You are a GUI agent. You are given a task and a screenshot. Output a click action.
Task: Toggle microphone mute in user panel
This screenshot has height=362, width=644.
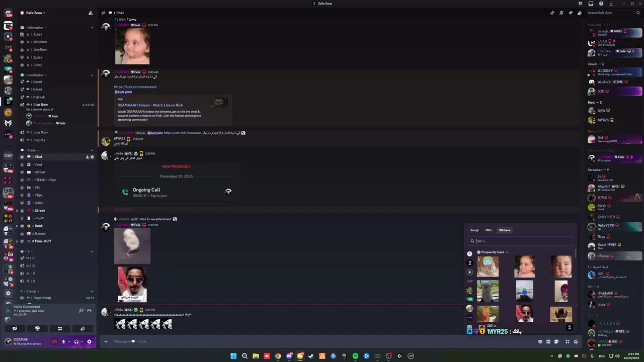coord(63,342)
